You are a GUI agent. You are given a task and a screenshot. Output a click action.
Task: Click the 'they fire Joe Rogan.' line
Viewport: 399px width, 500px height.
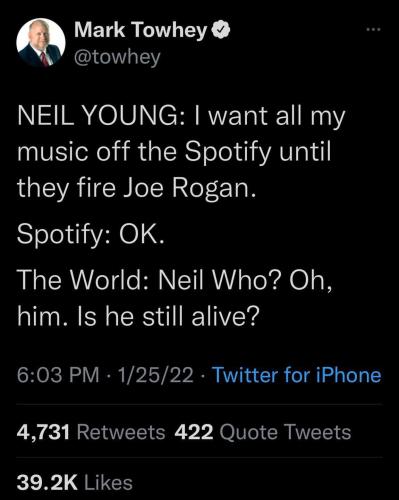(136, 189)
